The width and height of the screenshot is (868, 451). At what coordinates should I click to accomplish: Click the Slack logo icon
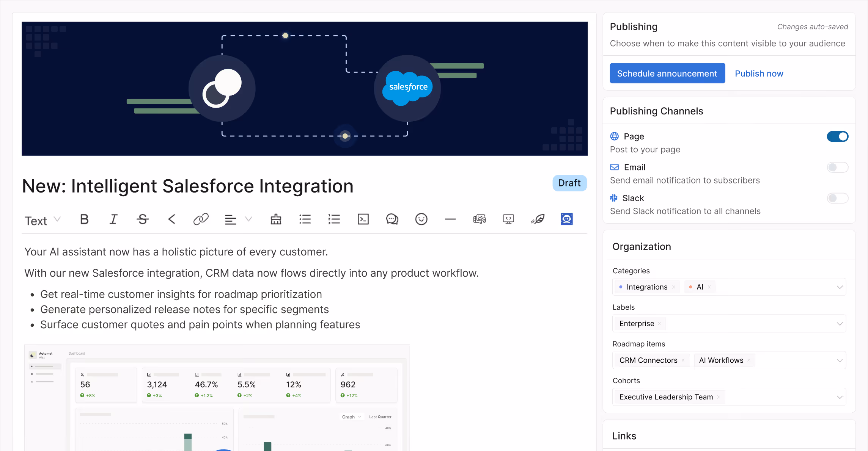(x=614, y=198)
